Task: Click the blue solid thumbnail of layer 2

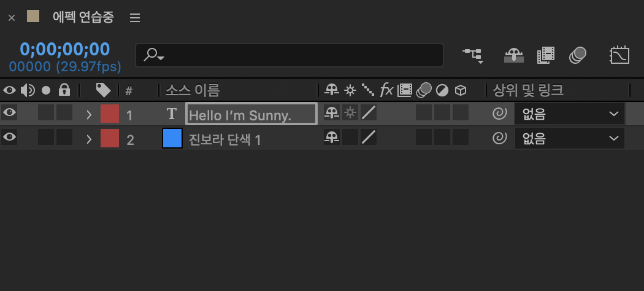Action: click(x=172, y=138)
